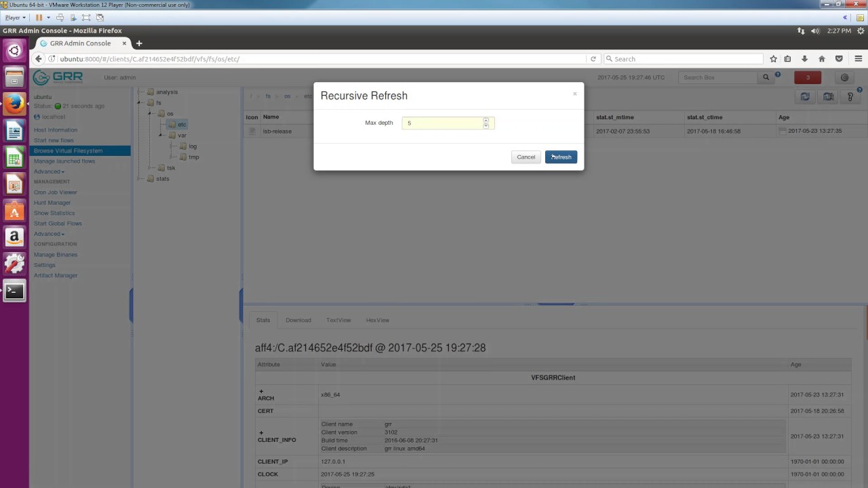This screenshot has height=488, width=868.
Task: Reload the page in Firefox
Action: tap(593, 59)
